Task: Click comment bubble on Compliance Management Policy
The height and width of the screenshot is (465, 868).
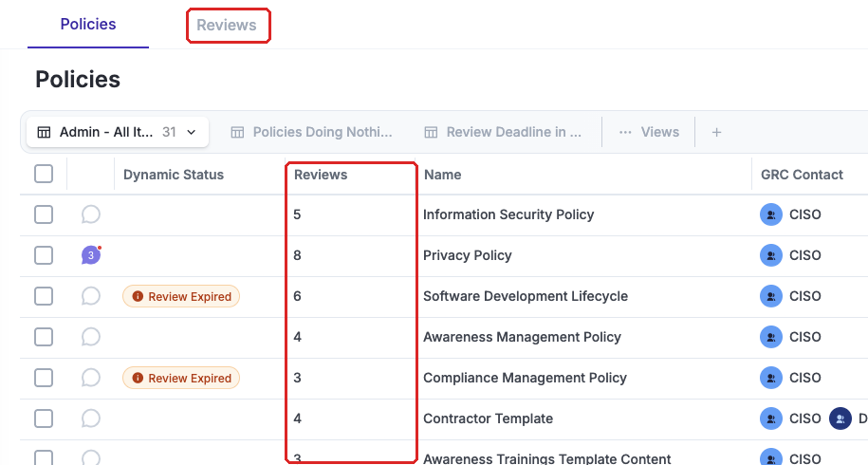Action: (91, 378)
